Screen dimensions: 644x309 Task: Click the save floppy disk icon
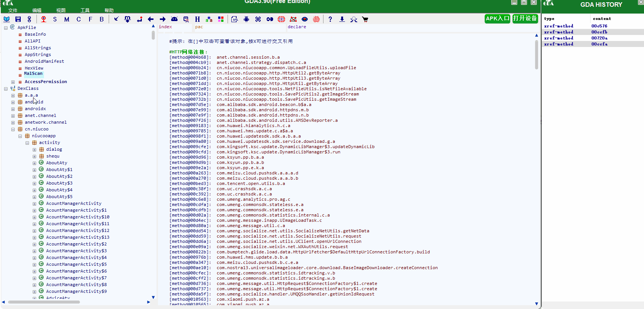[x=18, y=19]
